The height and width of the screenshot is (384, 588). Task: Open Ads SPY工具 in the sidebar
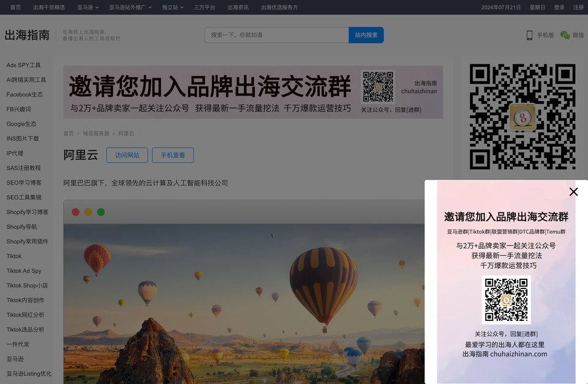pyautogui.click(x=23, y=65)
